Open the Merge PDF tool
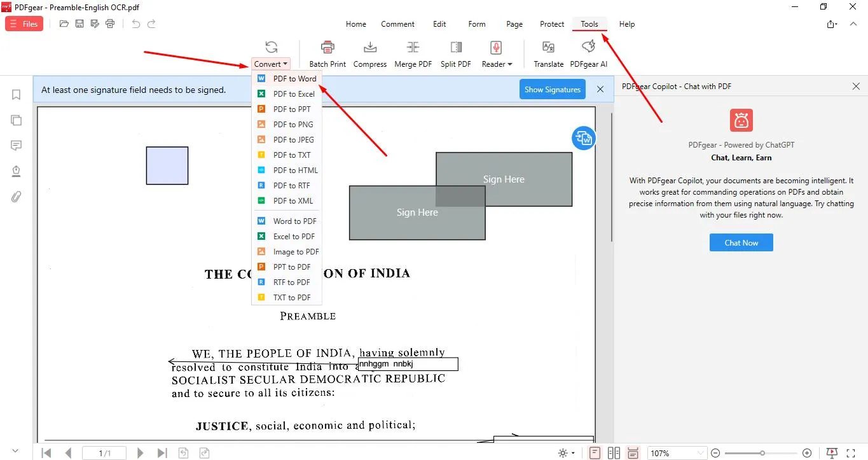 coord(413,48)
